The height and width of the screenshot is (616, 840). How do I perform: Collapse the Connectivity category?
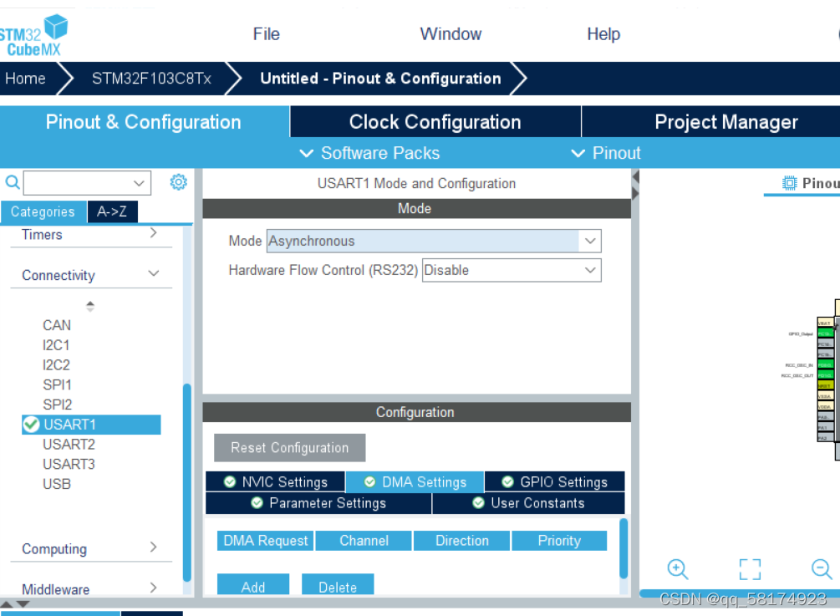tap(91, 275)
